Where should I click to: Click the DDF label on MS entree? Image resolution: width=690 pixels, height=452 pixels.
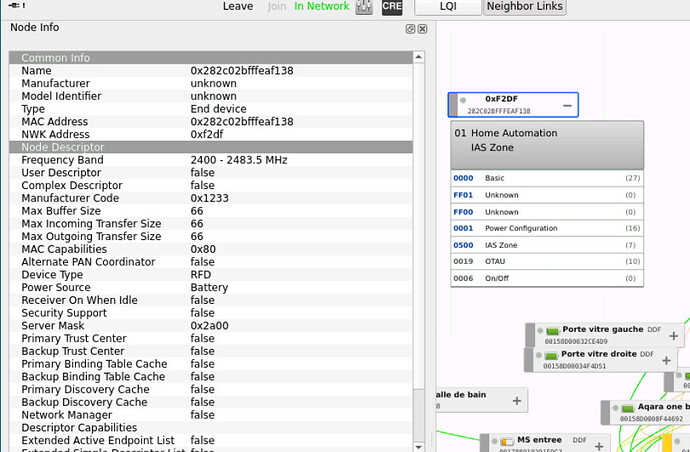click(x=580, y=440)
